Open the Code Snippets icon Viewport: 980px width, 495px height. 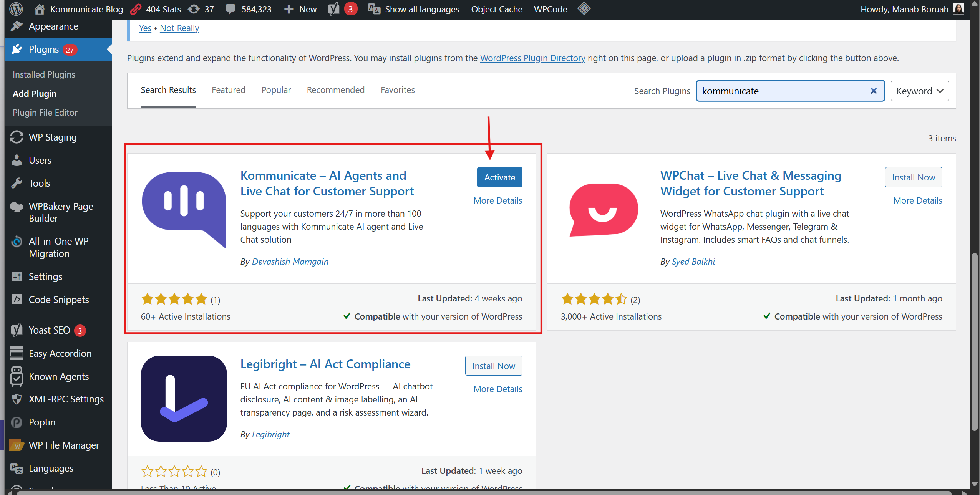[x=17, y=299]
